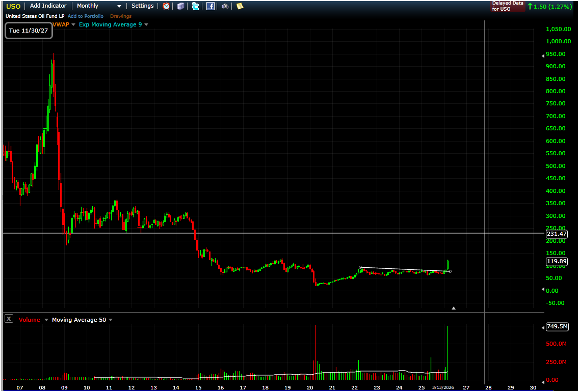579x392 pixels.
Task: Share chart via the Twitter bird icon
Action: pos(195,6)
